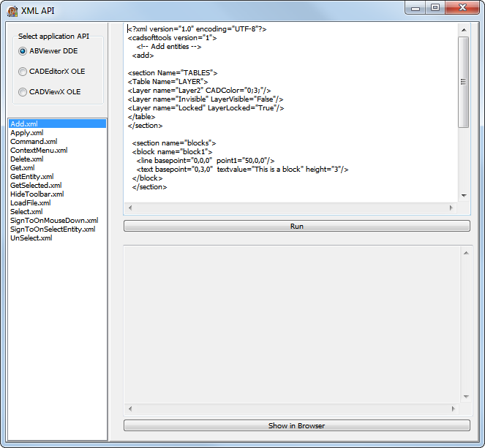
Task: Click output pane vertical scrollbar down arrow
Action: [x=466, y=397]
